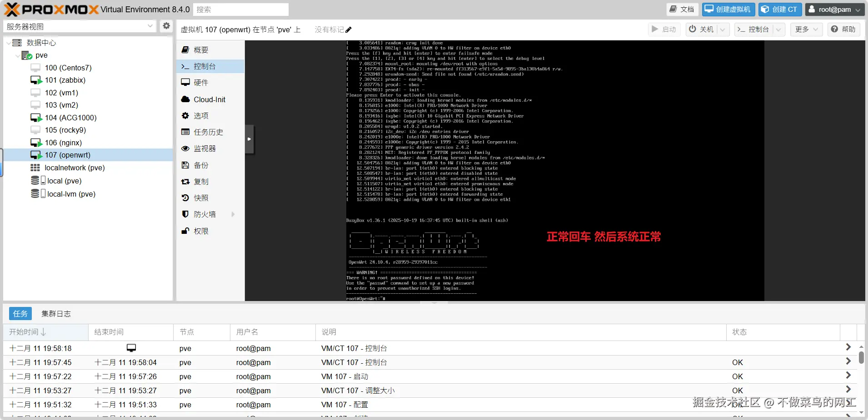Open the 控制台 console menu item

pyautogui.click(x=210, y=66)
